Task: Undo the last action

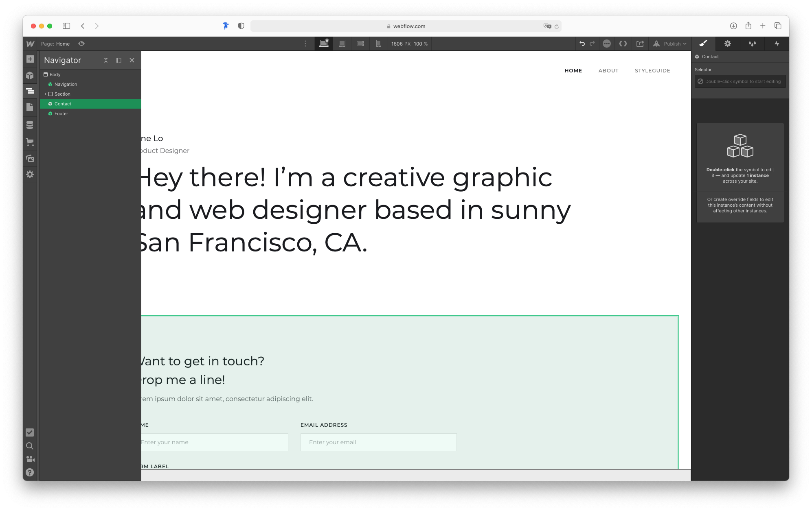Action: 582,44
